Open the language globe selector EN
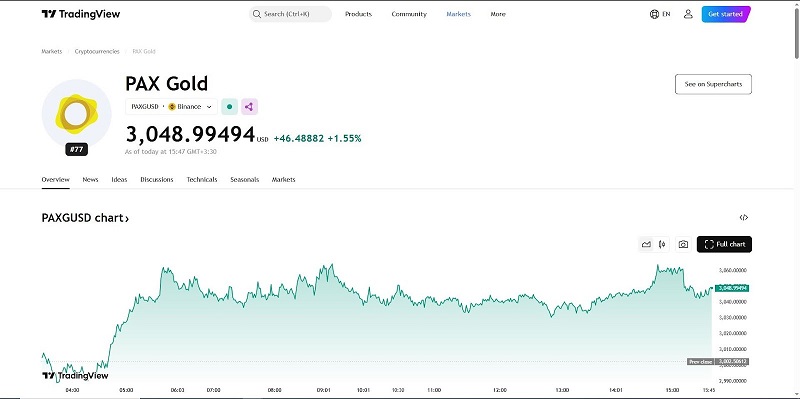Image resolution: width=800 pixels, height=399 pixels. coord(660,14)
